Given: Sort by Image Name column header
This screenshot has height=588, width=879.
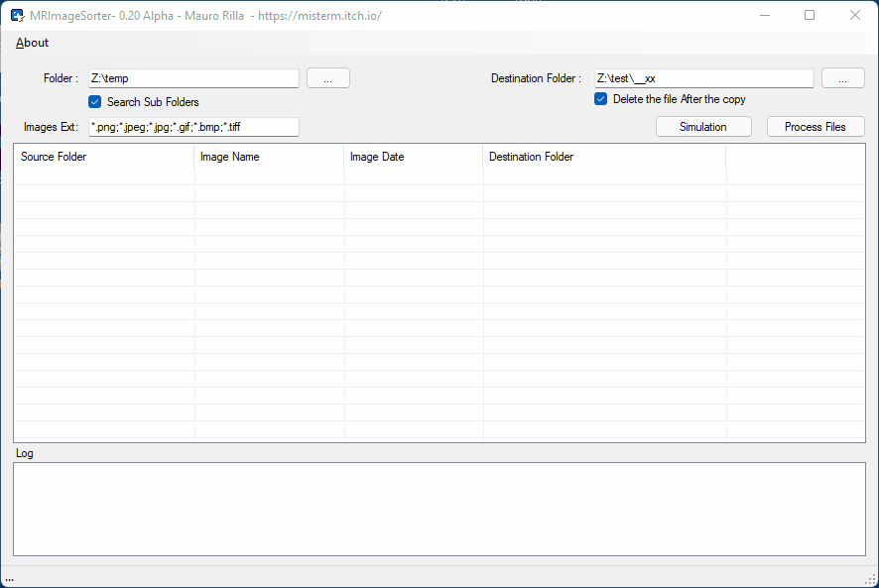Looking at the screenshot, I should tap(269, 157).
